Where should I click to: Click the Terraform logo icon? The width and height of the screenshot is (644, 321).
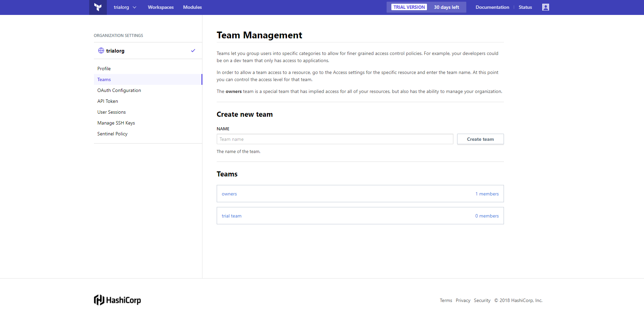98,7
